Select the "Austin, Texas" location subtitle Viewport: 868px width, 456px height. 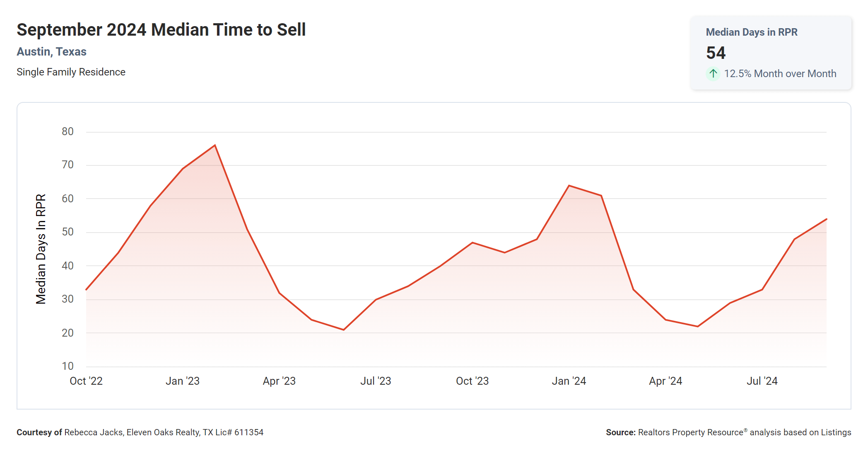pos(51,52)
